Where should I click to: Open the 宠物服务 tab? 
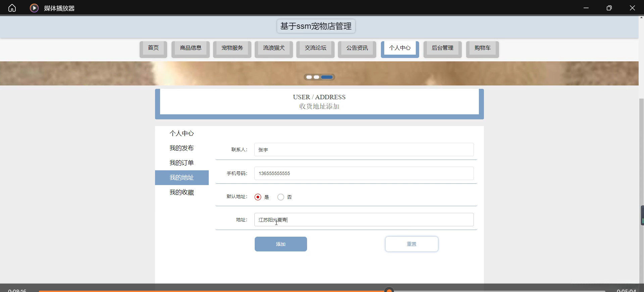[x=232, y=49]
